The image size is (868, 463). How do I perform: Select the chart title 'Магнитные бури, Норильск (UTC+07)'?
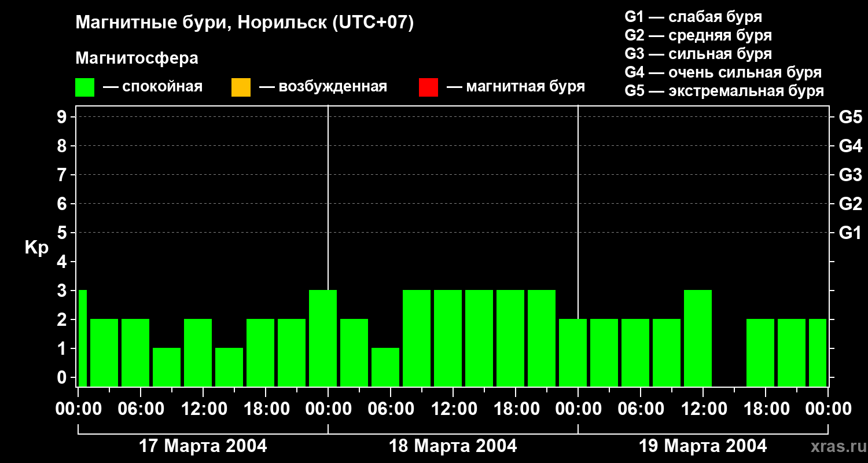245,23
